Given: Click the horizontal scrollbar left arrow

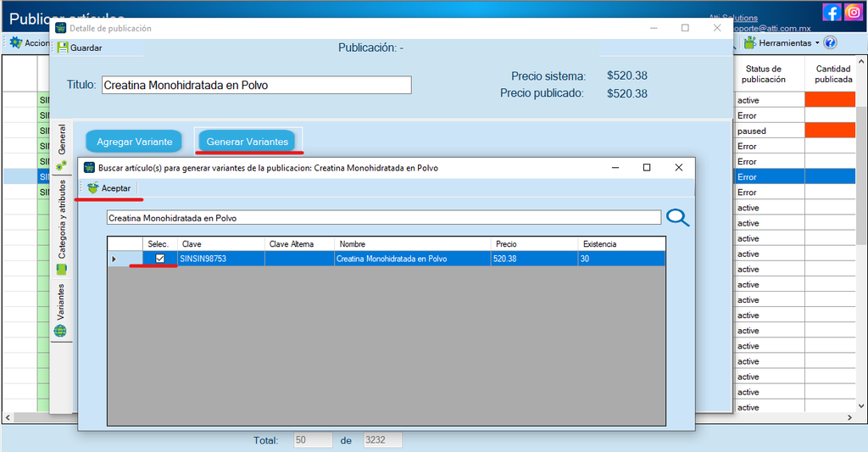Looking at the screenshot, I should click(8, 418).
